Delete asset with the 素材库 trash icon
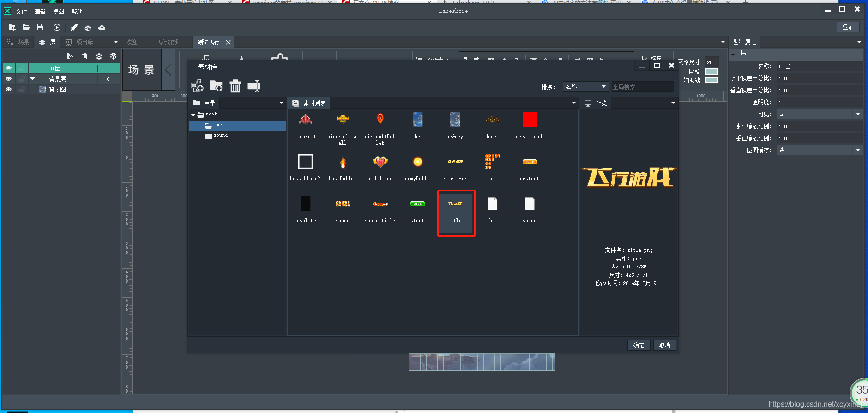868x413 pixels. point(235,86)
